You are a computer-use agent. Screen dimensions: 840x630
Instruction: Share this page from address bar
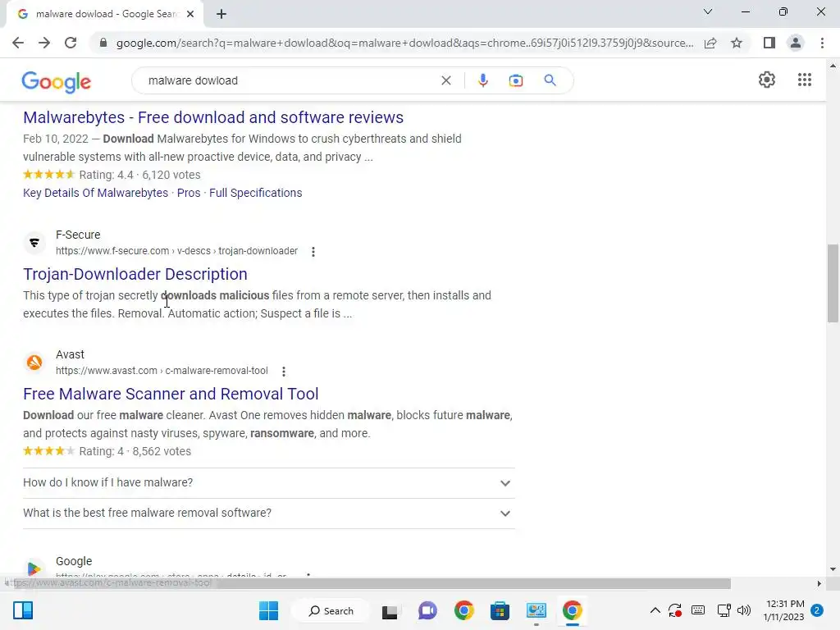click(x=710, y=43)
